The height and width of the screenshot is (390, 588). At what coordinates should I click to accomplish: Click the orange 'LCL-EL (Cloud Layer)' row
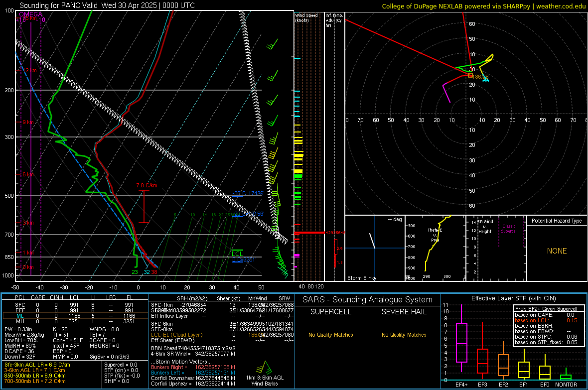222,335
